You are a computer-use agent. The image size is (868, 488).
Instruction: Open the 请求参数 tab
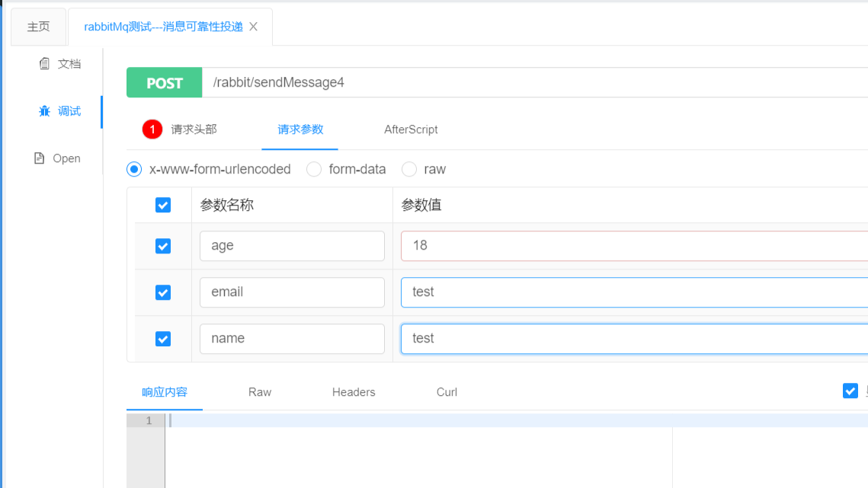pos(300,129)
